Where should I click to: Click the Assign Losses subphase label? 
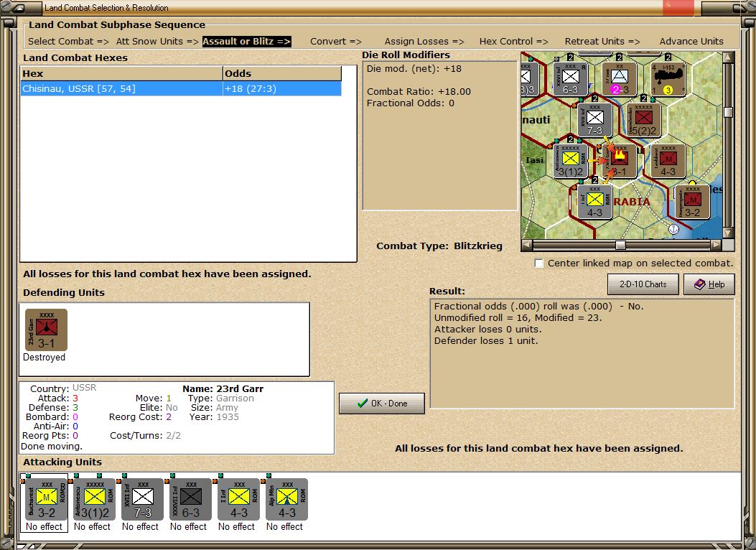(x=424, y=42)
